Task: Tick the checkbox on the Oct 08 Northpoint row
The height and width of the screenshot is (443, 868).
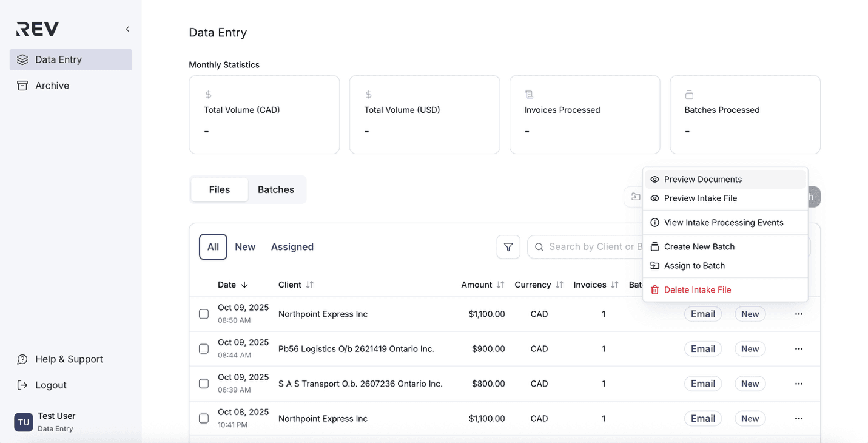Action: [204, 418]
